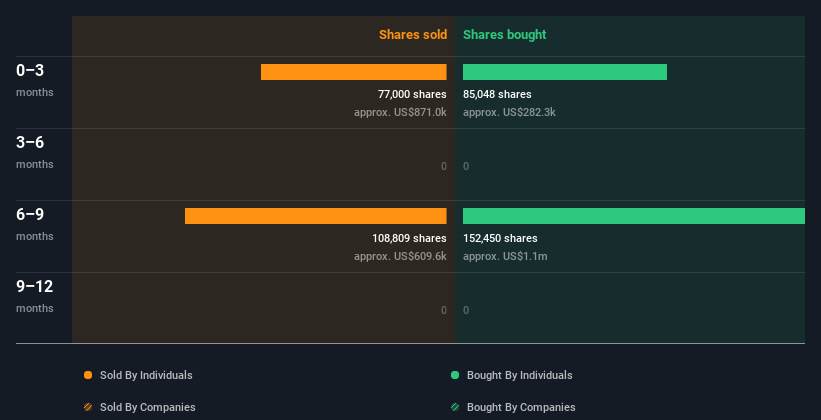Click the 9–12 months row label
821x420 pixels.
click(35, 296)
